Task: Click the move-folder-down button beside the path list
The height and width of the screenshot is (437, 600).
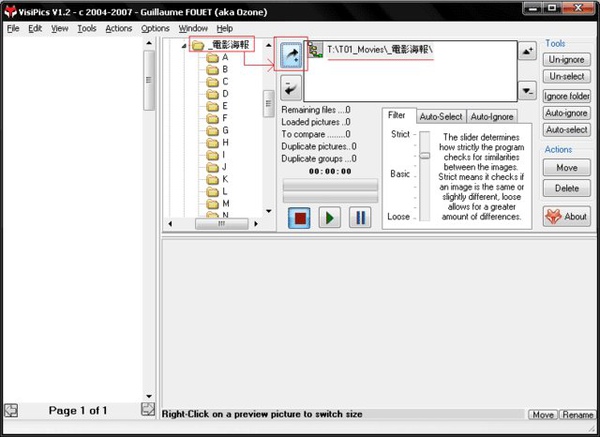Action: tap(527, 91)
